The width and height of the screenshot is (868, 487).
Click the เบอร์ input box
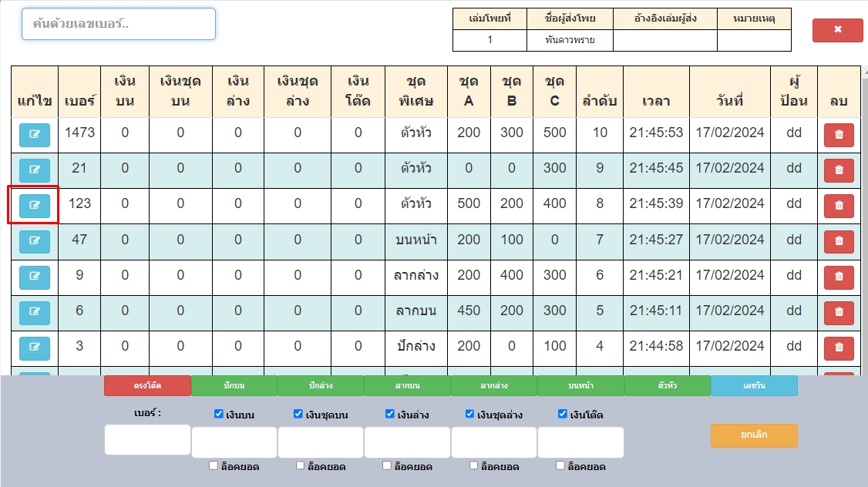(147, 439)
